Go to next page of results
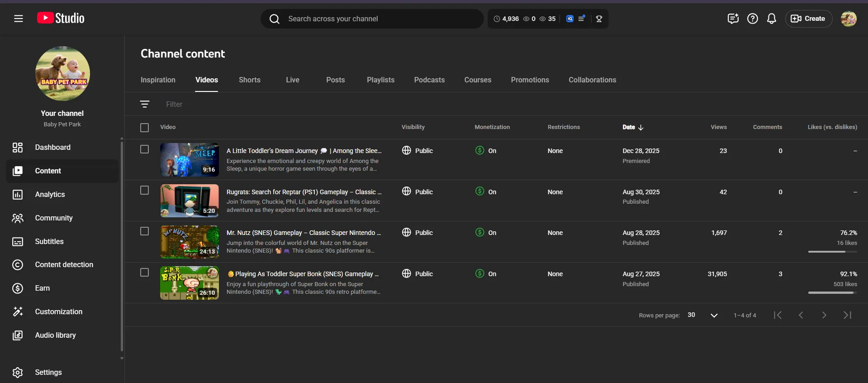 [x=824, y=315]
